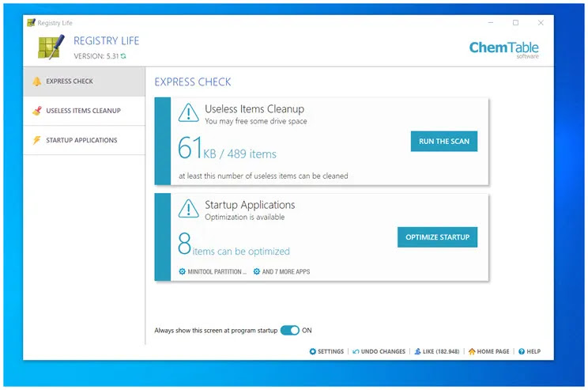Click And 7 More Apps label

[286, 272]
